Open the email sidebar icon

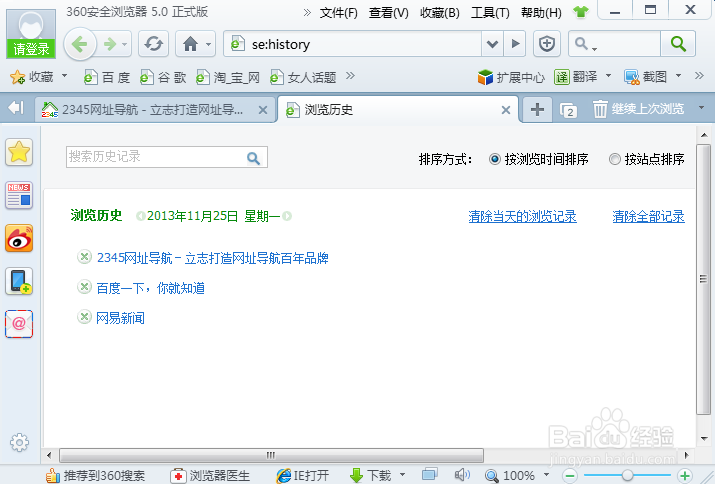[19, 323]
